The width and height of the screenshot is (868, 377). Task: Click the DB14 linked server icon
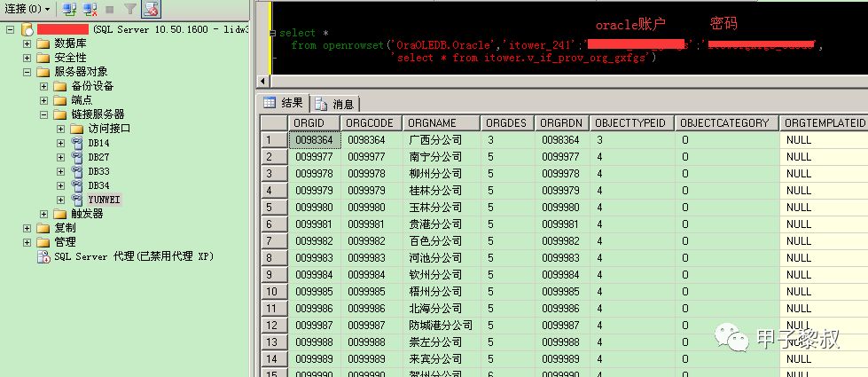tap(77, 143)
